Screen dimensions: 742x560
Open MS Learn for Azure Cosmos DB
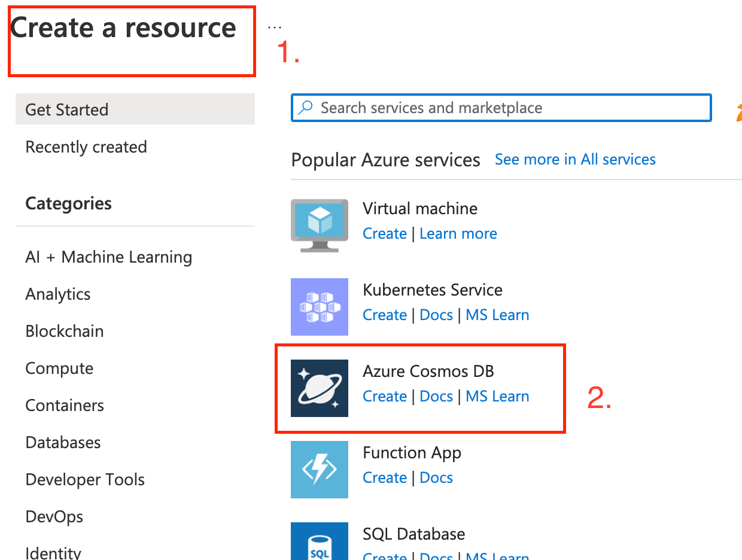tap(497, 396)
